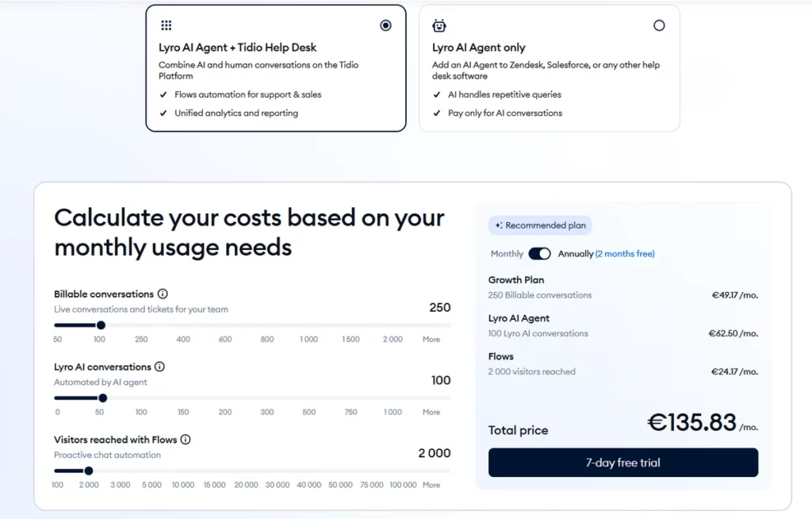Click the 2 months free link
The image size is (812, 519).
pyautogui.click(x=625, y=253)
